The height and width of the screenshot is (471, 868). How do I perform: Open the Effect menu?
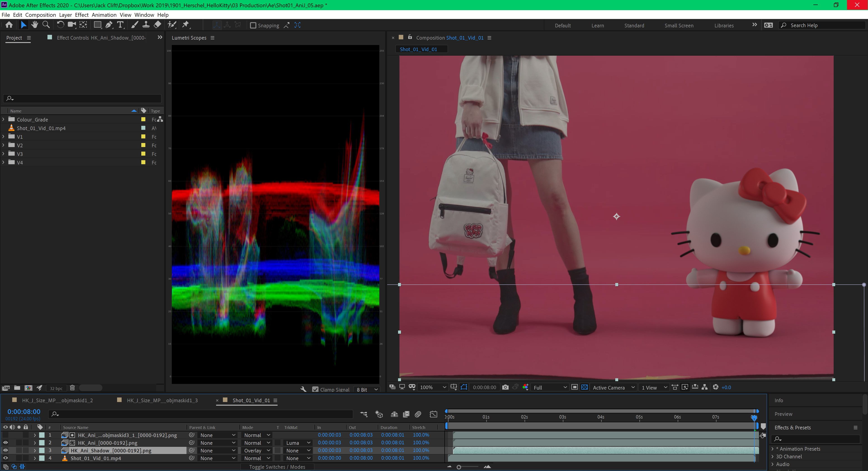(x=82, y=15)
